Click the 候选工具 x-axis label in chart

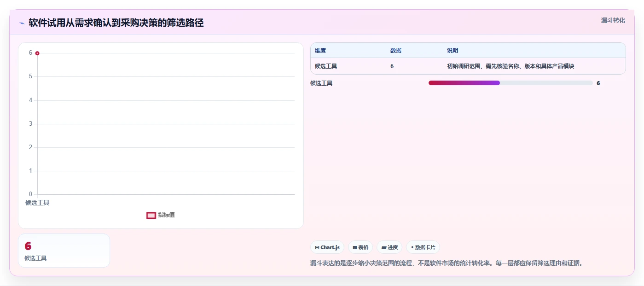[37, 203]
